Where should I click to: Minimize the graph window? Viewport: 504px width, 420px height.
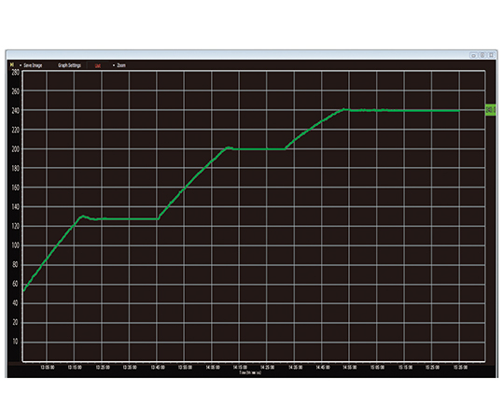pyautogui.click(x=473, y=55)
